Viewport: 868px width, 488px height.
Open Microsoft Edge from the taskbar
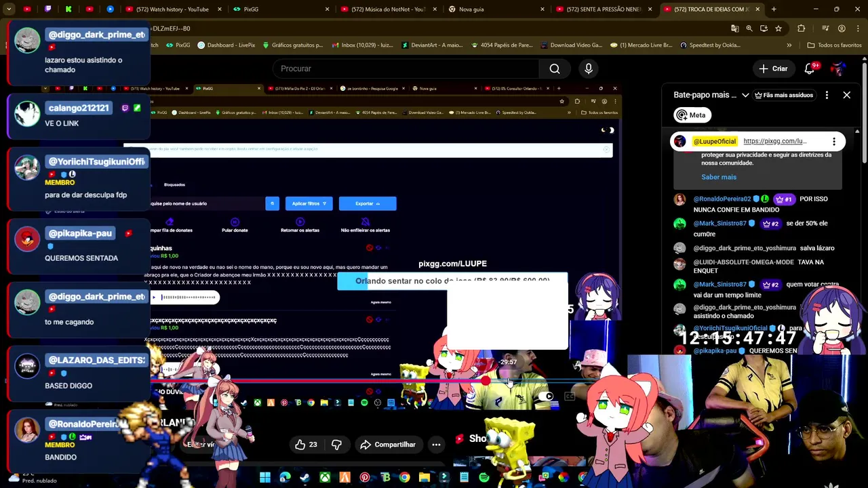tap(285, 478)
